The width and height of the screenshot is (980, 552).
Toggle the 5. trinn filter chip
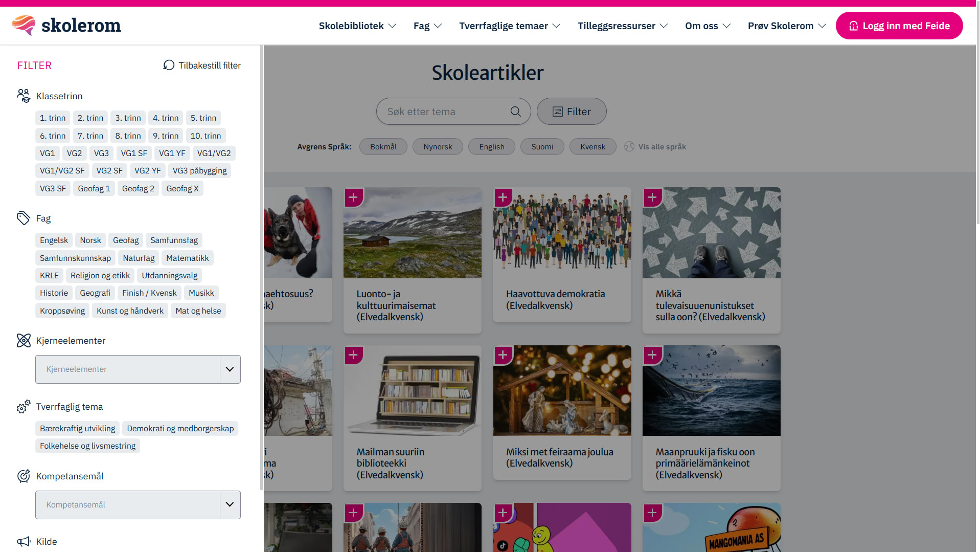[x=203, y=118]
